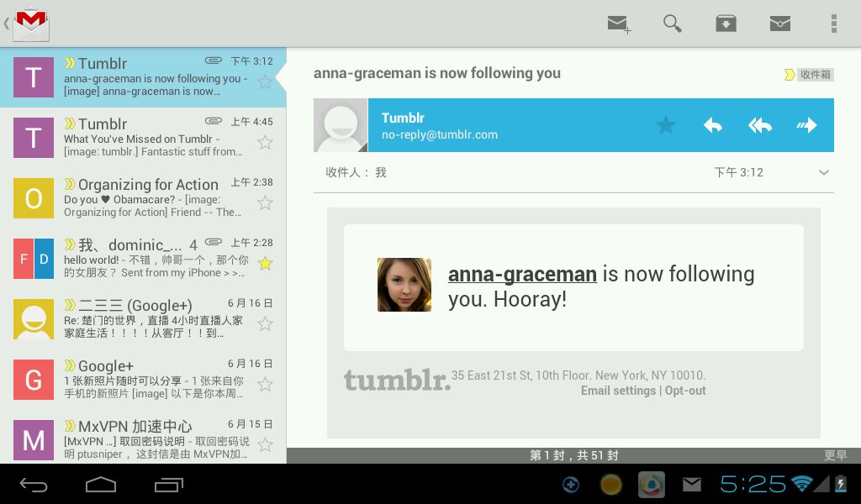This screenshot has width=861, height=504.
Task: Open the Wi-Fi status indicator
Action: click(801, 483)
